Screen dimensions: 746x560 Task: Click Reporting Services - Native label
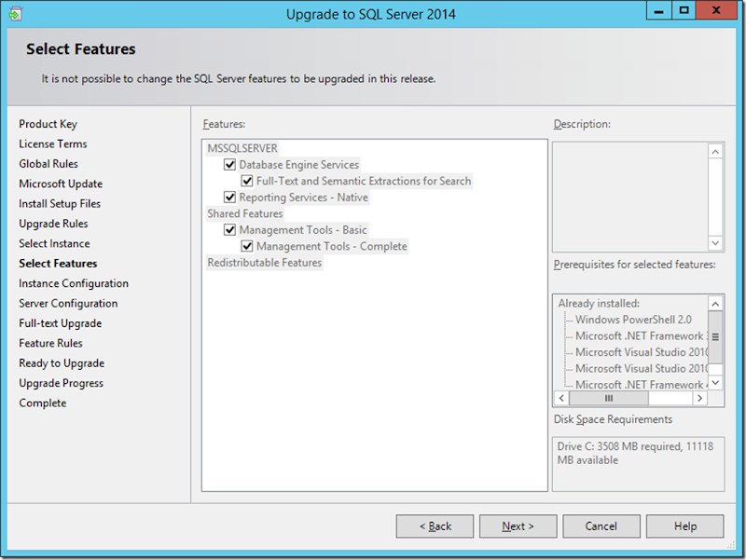304,197
